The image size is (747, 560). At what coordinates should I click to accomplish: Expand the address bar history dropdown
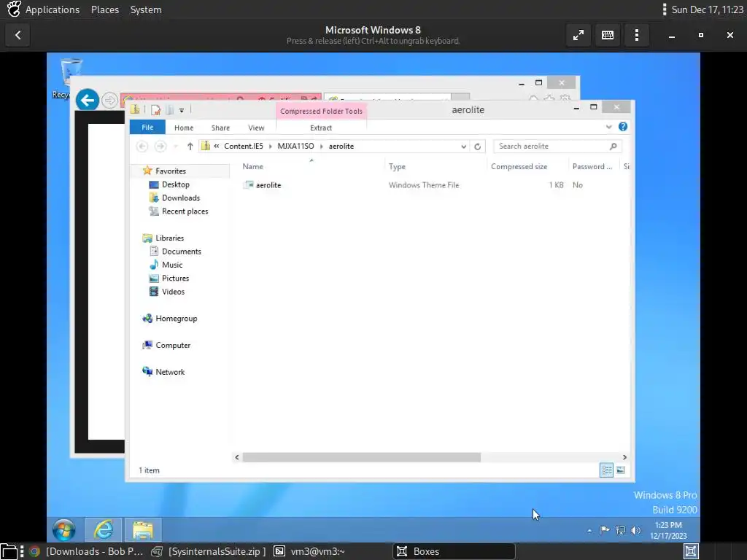[463, 147]
